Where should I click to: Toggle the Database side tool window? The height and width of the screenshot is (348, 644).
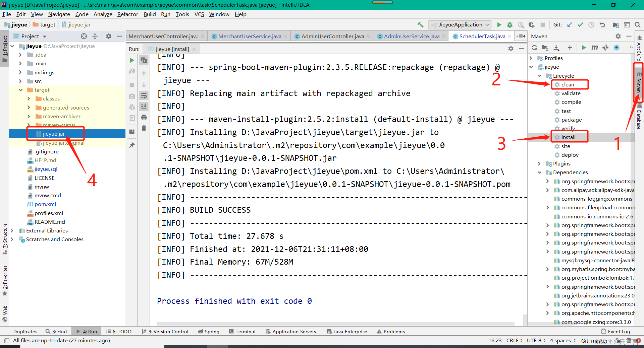pyautogui.click(x=639, y=117)
